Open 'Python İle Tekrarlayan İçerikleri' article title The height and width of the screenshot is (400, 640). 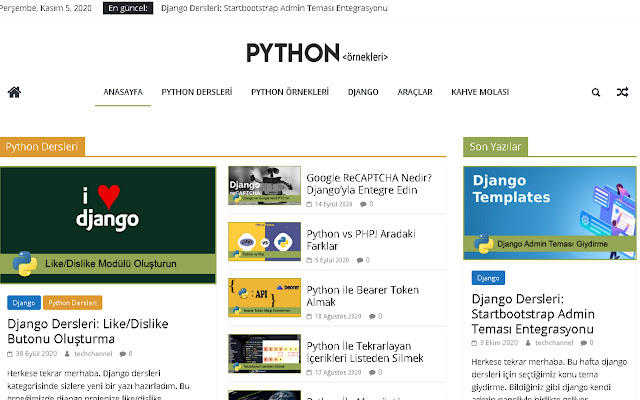pos(365,352)
